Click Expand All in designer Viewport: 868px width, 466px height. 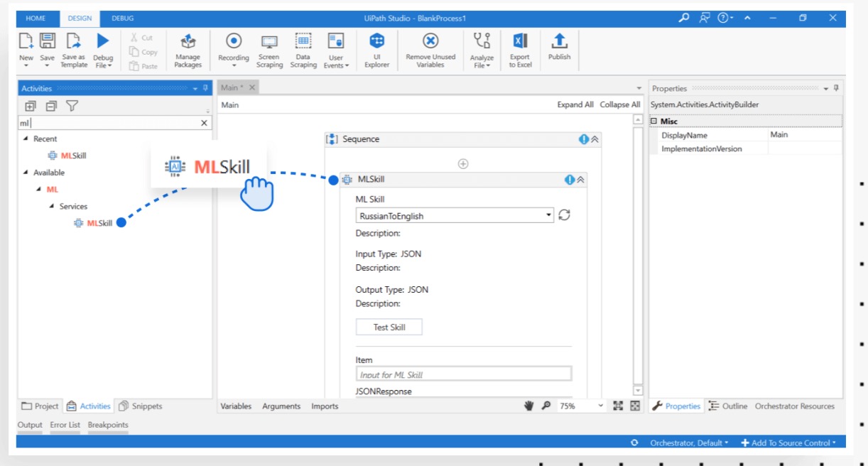coord(575,104)
